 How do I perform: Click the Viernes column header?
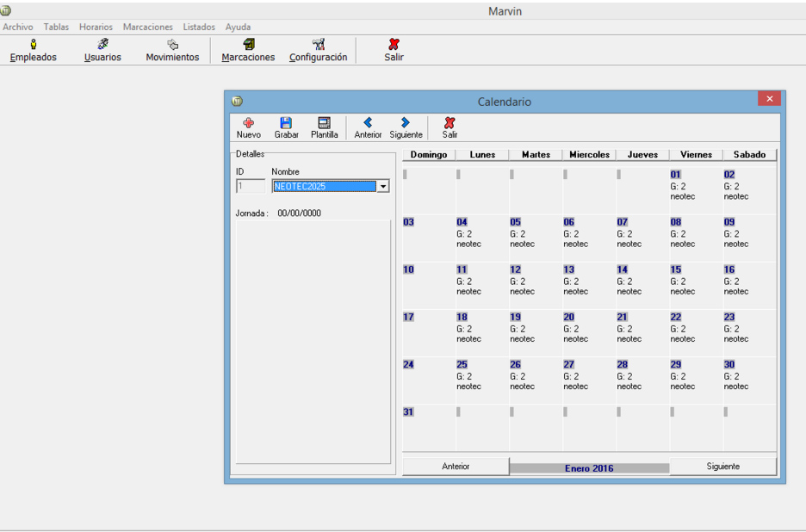[696, 155]
